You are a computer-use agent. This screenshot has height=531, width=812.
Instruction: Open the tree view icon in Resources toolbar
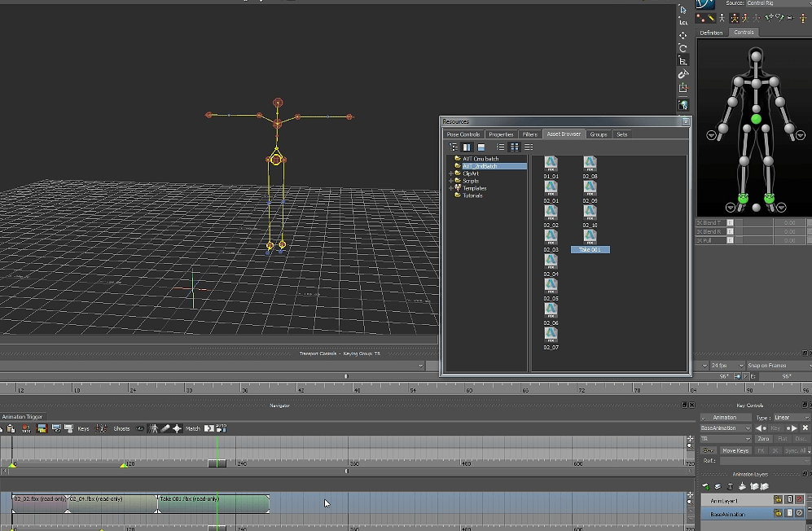[454, 147]
